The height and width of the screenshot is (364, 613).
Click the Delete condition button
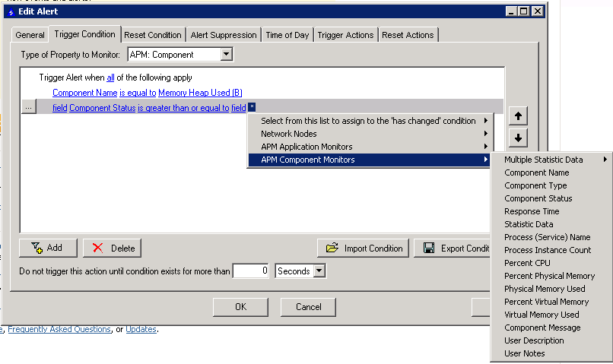112,248
